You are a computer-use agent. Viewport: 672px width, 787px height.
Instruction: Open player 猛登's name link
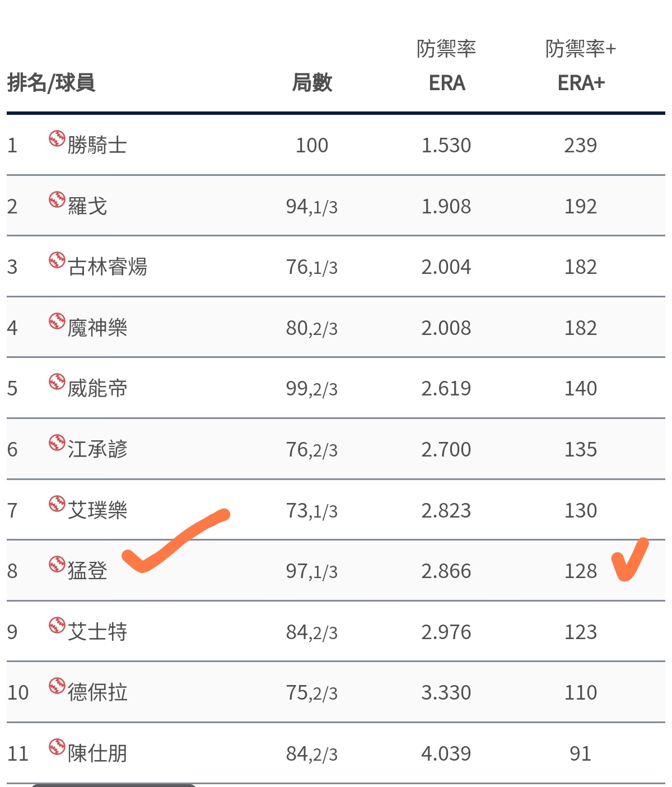coord(87,571)
